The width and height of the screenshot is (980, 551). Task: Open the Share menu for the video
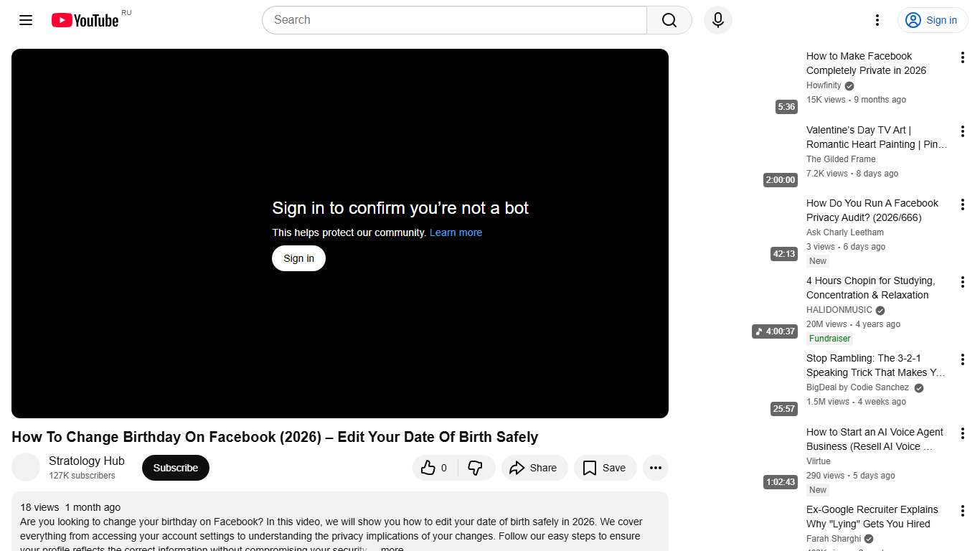[x=534, y=467]
